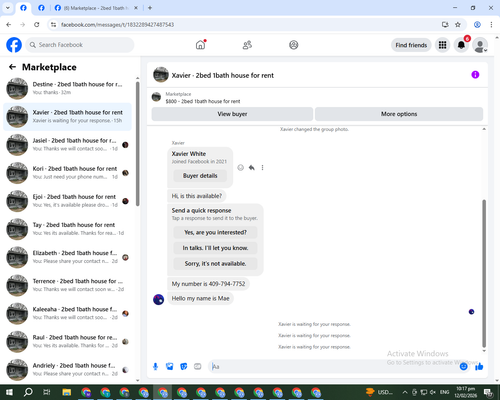This screenshot has height=400, width=500.
Task: Open the Menu grid icon
Action: (442, 45)
